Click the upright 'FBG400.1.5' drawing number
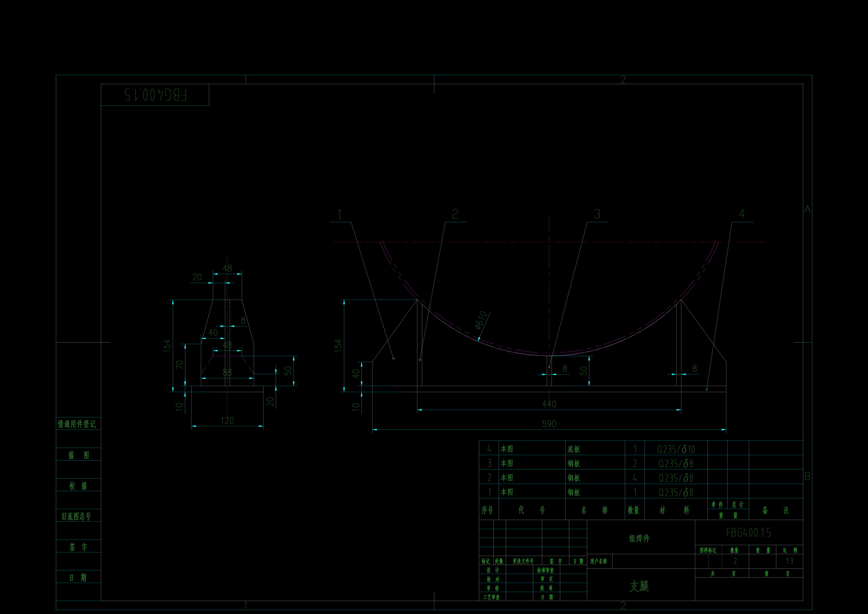 pos(749,533)
